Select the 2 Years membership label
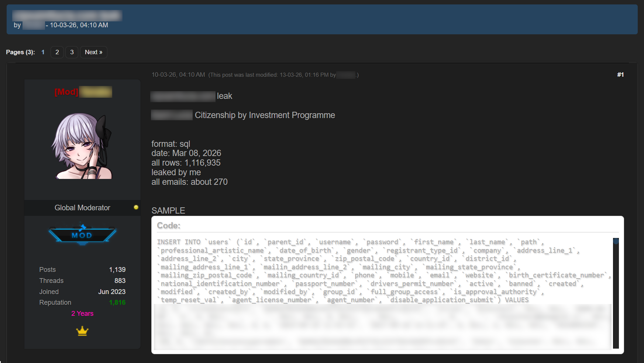The width and height of the screenshot is (644, 363). tap(82, 313)
